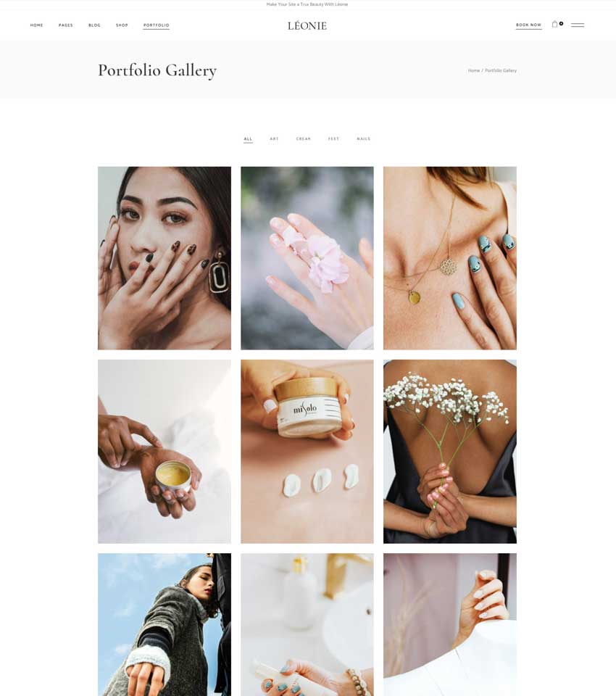Open the Shop menu

[122, 25]
